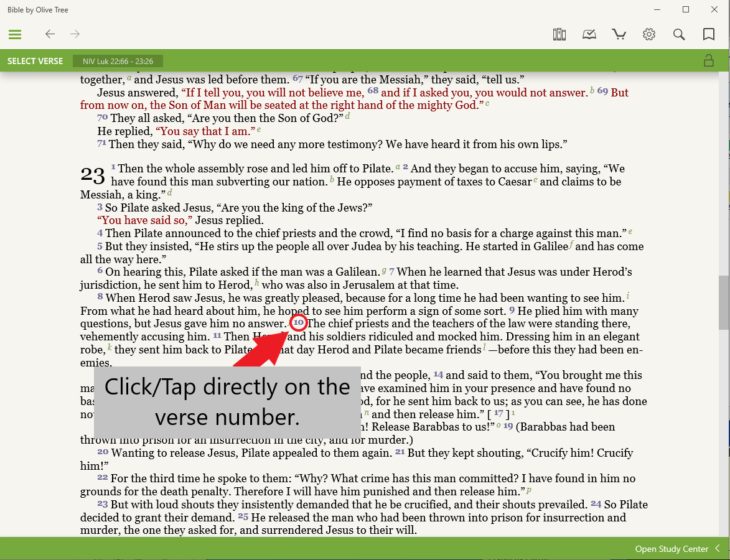Open the Library books icon
The height and width of the screenshot is (560, 730).
[x=559, y=34]
